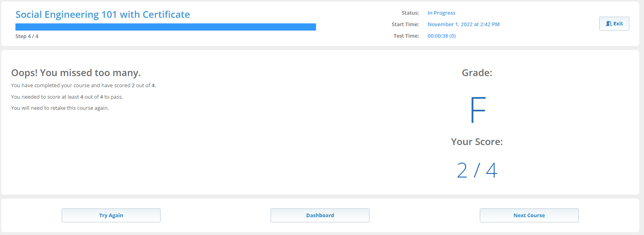Click the In Progress status value
This screenshot has height=235, width=644.
click(x=441, y=13)
